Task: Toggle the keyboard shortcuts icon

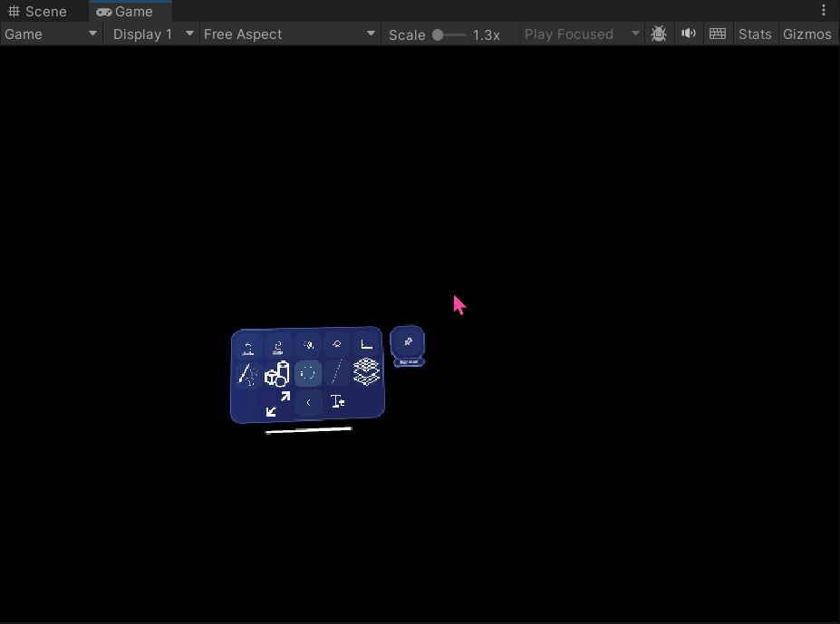Action: [x=718, y=34]
